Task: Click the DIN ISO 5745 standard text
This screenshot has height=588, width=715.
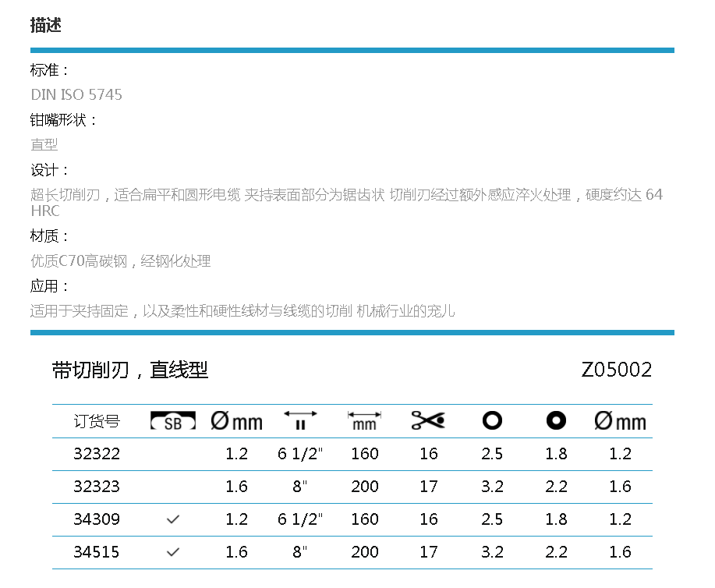Action: [x=76, y=95]
